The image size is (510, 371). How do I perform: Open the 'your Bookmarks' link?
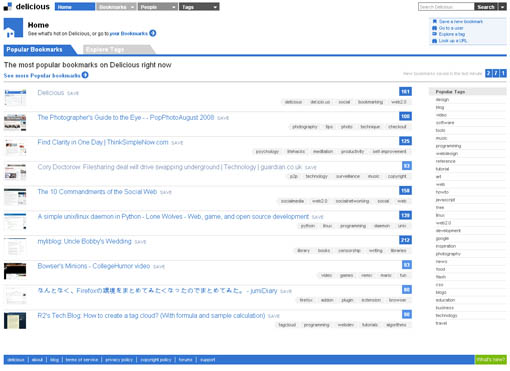click(x=129, y=34)
